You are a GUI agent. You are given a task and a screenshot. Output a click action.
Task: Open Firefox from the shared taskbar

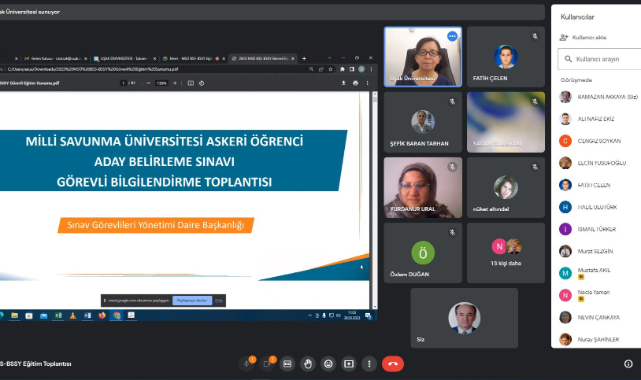[x=102, y=315]
